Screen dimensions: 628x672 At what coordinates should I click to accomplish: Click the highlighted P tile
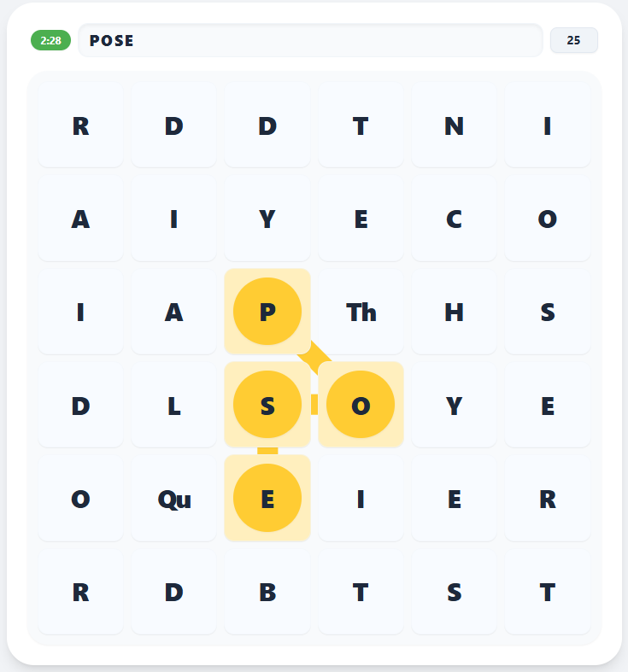[267, 312]
